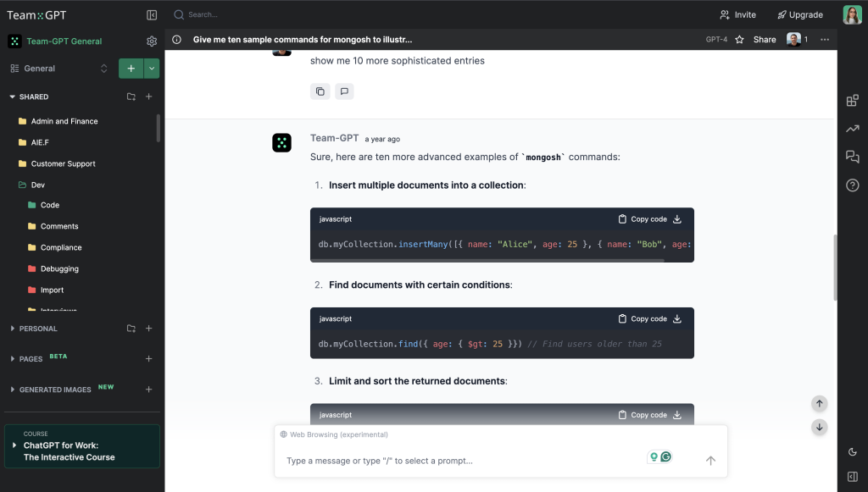
Task: Open the new chat dropdown arrow
Action: pyautogui.click(x=152, y=69)
